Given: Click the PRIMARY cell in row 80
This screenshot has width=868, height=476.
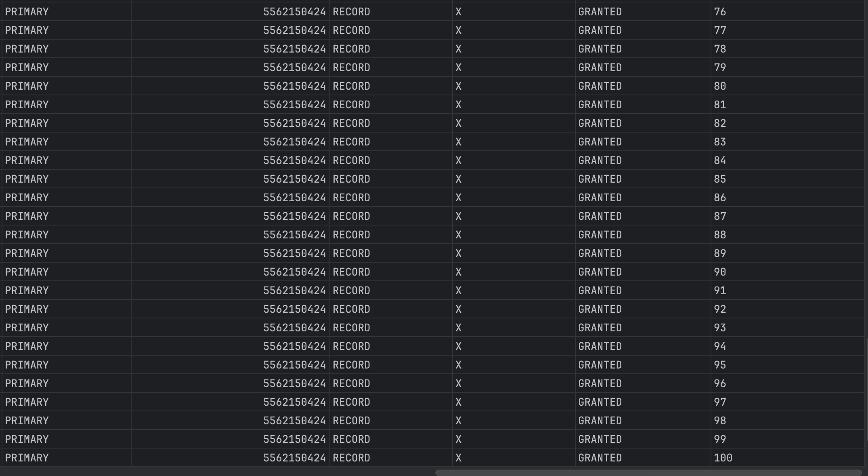Looking at the screenshot, I should coord(27,86).
